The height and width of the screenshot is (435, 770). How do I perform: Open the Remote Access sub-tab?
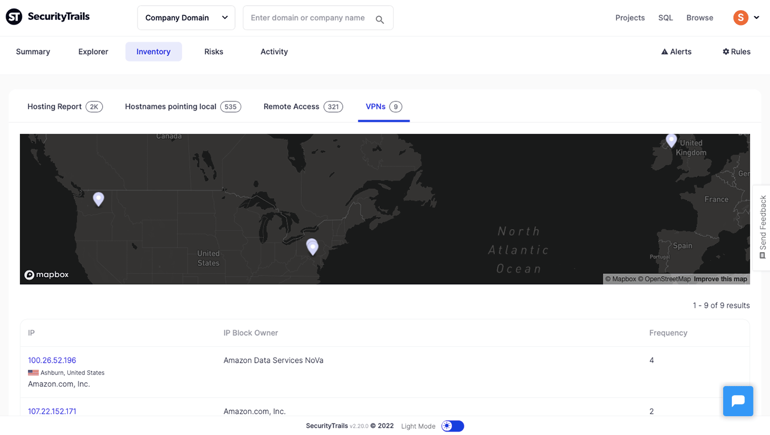click(303, 107)
